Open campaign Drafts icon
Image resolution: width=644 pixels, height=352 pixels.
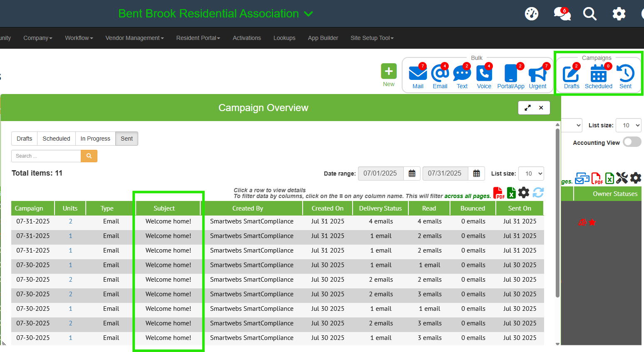pyautogui.click(x=571, y=74)
